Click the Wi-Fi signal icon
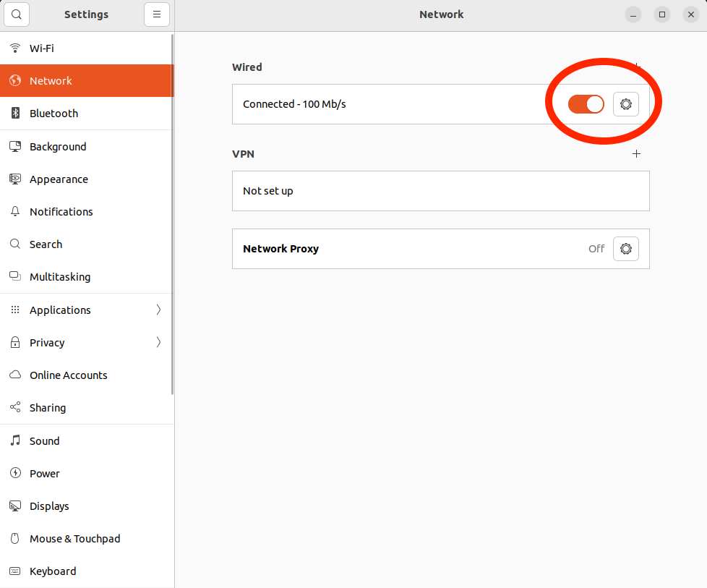This screenshot has width=707, height=588. point(15,48)
